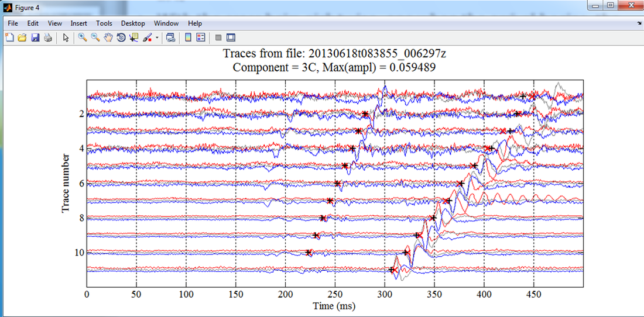
Task: Activate the Brush/Select Data tool
Action: pos(146,38)
